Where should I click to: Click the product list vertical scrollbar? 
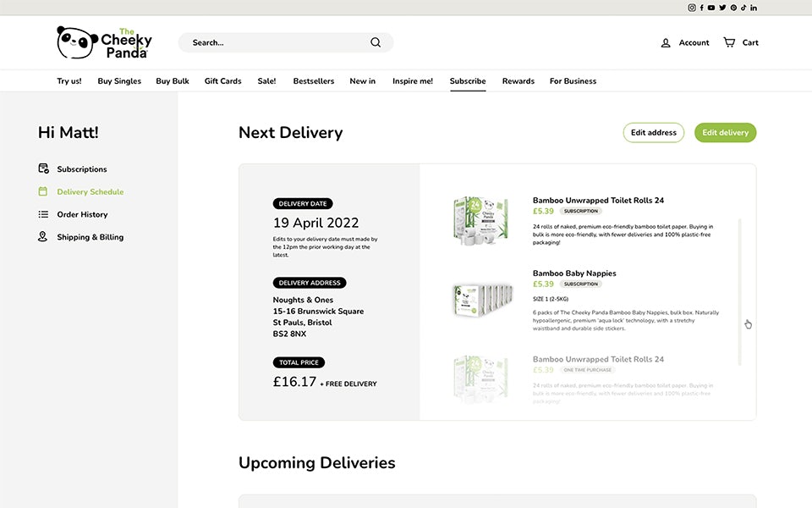tap(739, 292)
